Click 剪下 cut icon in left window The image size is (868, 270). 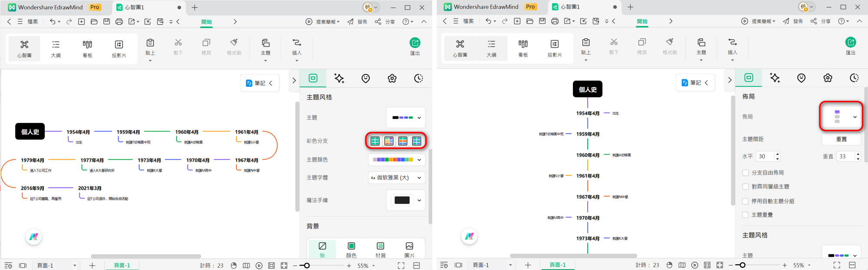pos(178,47)
